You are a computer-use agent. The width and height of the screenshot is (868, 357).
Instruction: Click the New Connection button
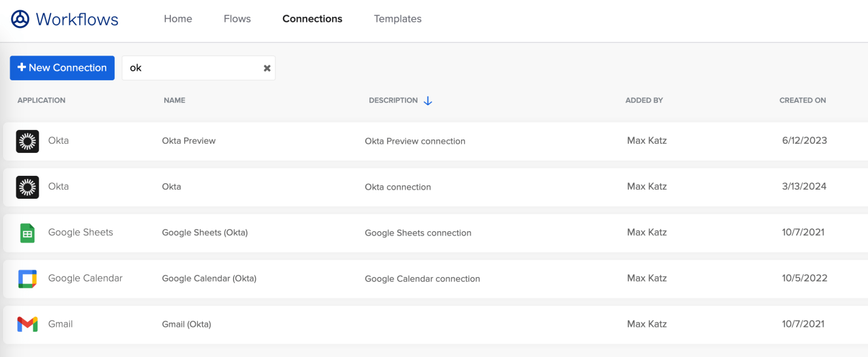click(x=62, y=68)
